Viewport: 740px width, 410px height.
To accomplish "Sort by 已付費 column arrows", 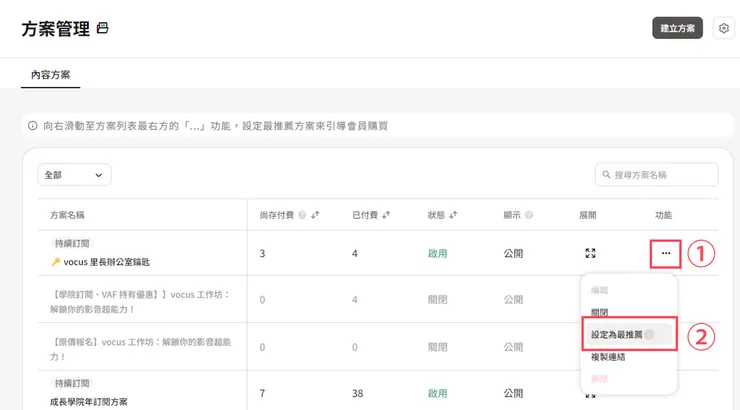I will (386, 215).
